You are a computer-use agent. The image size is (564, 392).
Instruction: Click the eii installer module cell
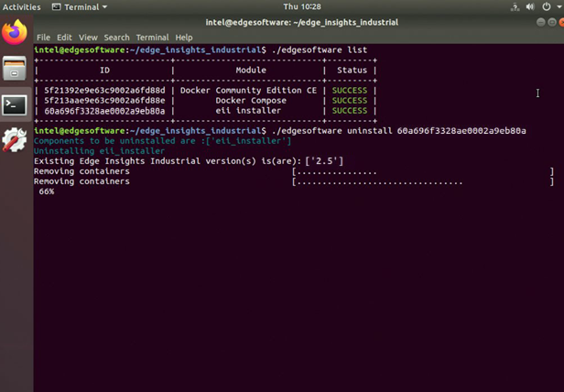click(x=248, y=111)
